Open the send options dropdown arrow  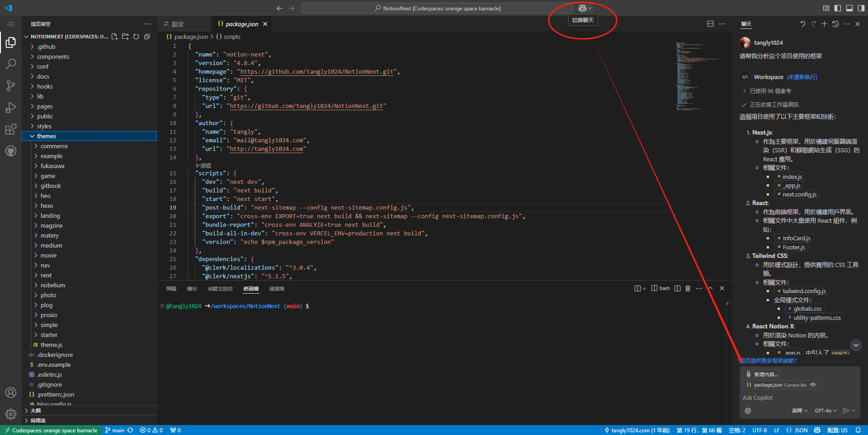(854, 411)
